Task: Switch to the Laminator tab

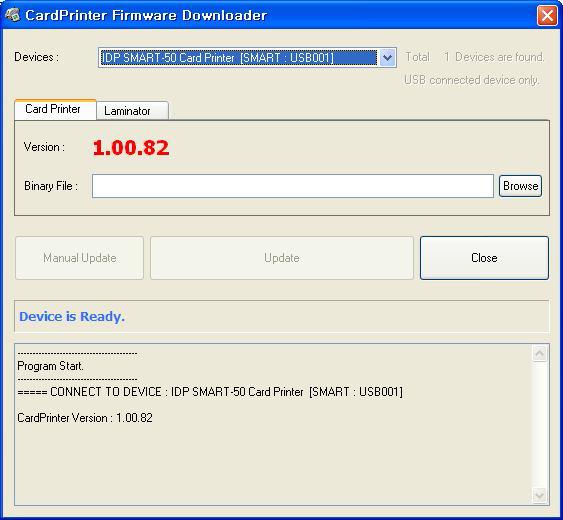Action: point(132,111)
